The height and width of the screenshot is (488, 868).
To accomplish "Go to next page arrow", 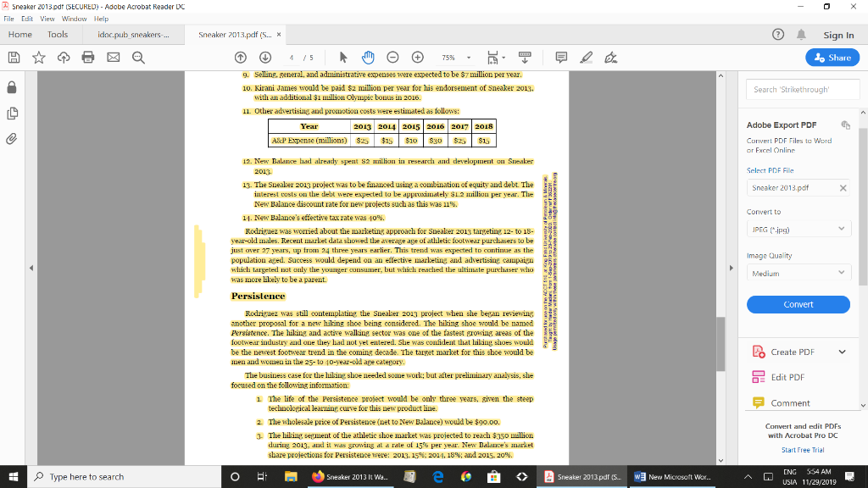I will (x=265, y=58).
